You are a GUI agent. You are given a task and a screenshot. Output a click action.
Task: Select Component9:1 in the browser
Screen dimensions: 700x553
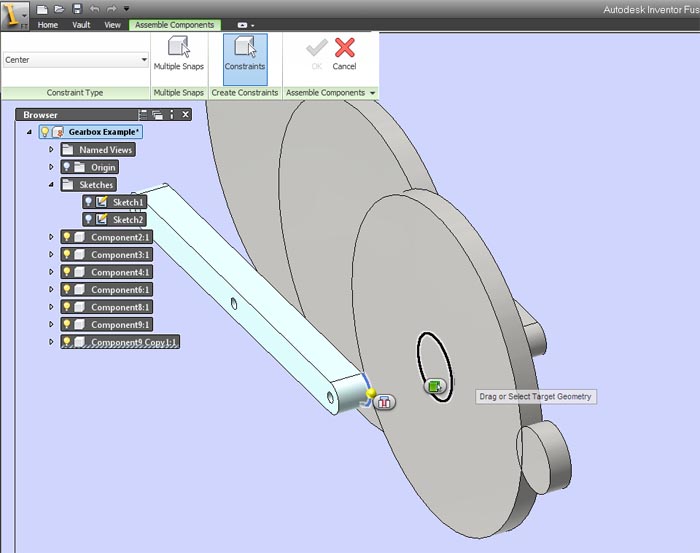[x=120, y=324]
